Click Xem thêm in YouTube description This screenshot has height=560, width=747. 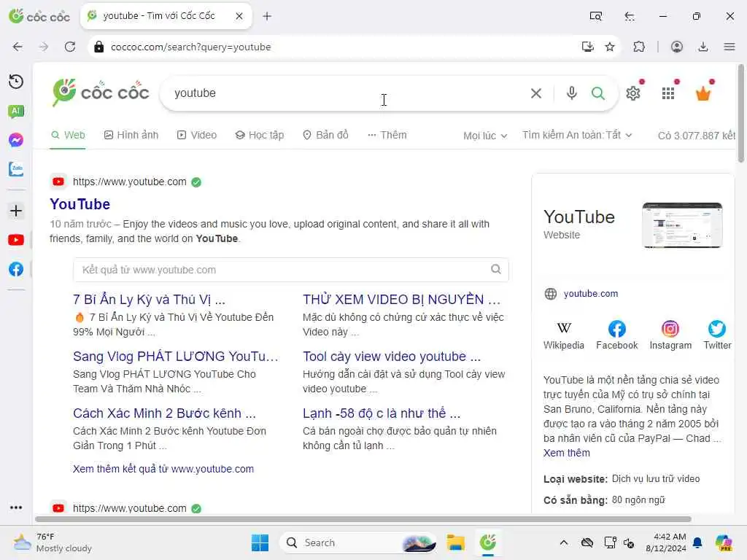tap(566, 453)
